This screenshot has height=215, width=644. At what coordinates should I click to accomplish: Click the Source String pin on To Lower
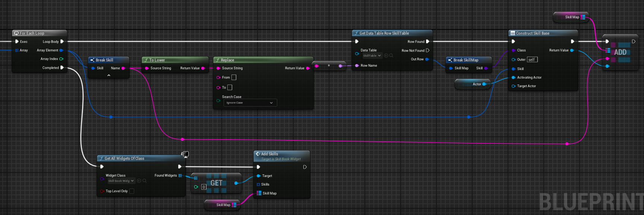point(147,68)
